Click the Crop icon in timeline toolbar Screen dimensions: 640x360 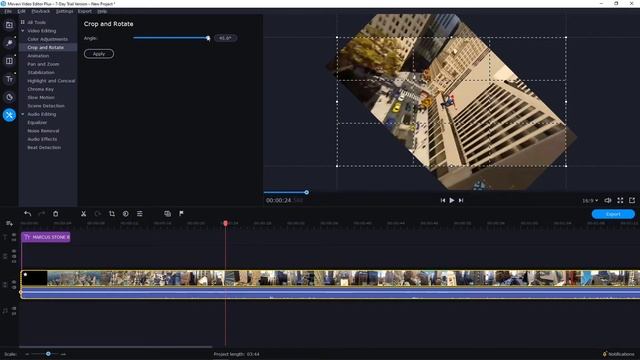click(x=111, y=213)
